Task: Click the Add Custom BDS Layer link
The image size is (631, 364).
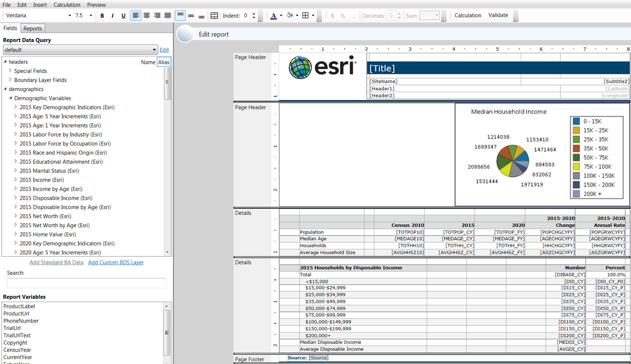Action: 116,262
